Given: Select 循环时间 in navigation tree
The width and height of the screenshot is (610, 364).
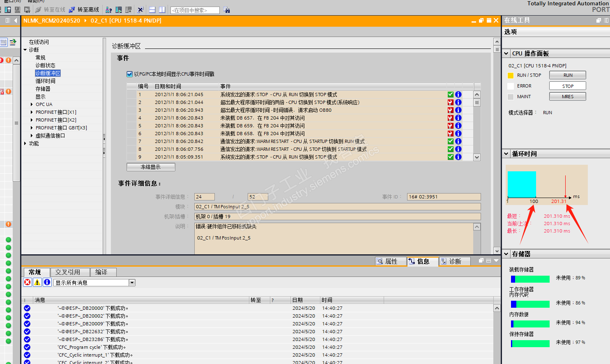Looking at the screenshot, I should (x=45, y=81).
